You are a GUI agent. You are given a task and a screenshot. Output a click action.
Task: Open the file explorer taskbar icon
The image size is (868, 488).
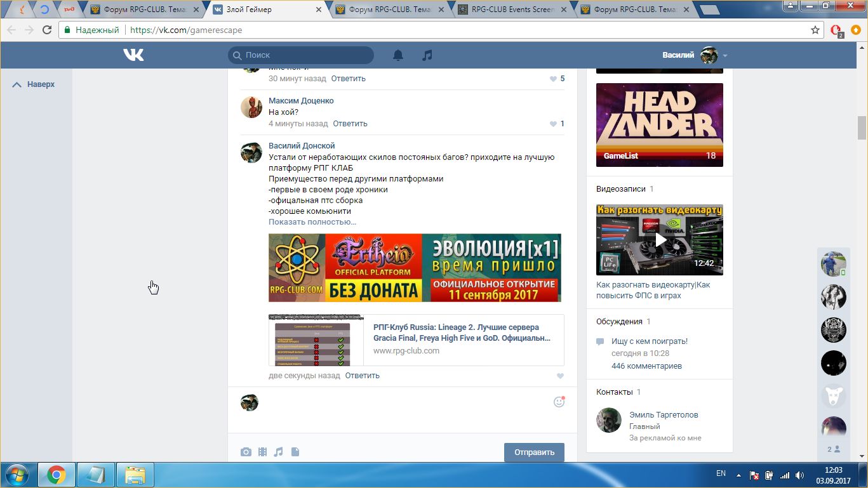(x=135, y=475)
